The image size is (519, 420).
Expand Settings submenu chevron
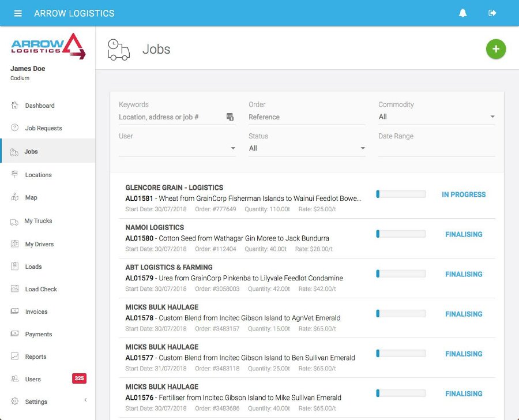click(85, 400)
